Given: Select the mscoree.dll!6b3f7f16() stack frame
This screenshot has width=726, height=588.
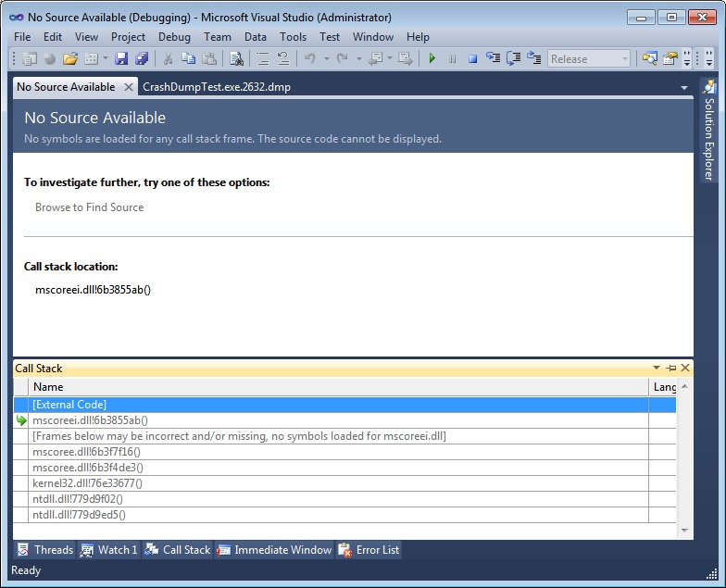Looking at the screenshot, I should (x=344, y=452).
